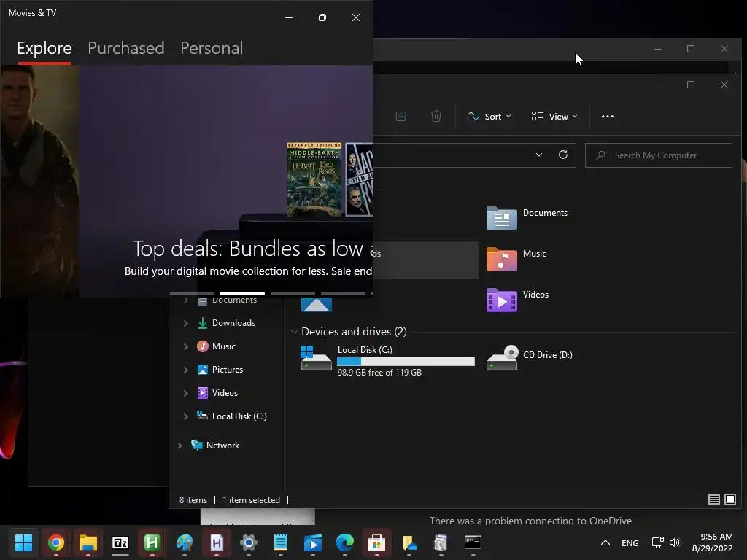Open the installer box app on taskbar
The image size is (747, 560).
(x=441, y=542)
